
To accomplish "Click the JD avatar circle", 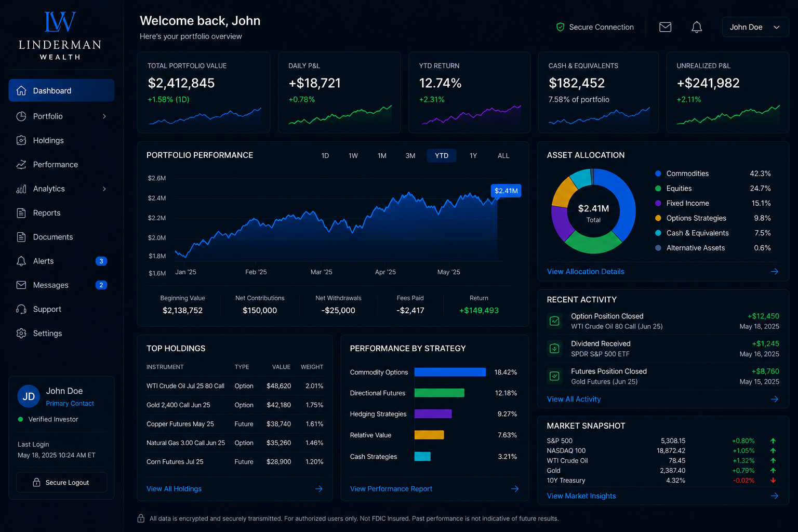I will point(29,396).
